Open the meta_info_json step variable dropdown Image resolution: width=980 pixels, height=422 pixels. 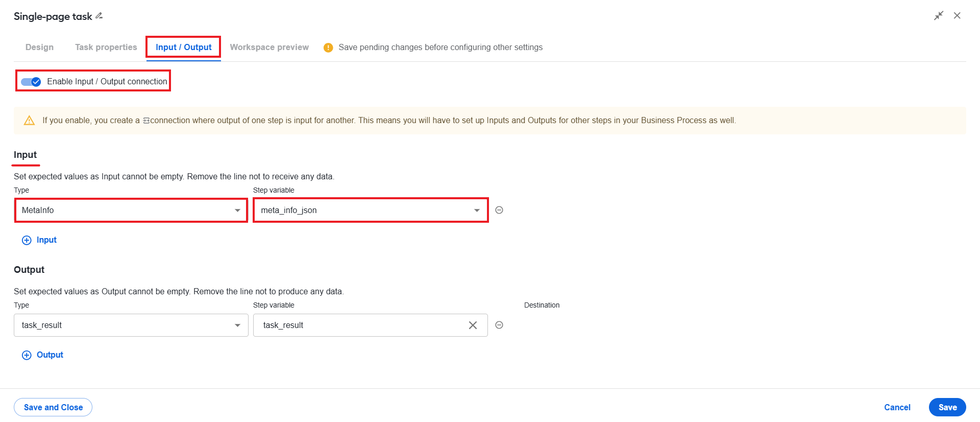point(371,210)
